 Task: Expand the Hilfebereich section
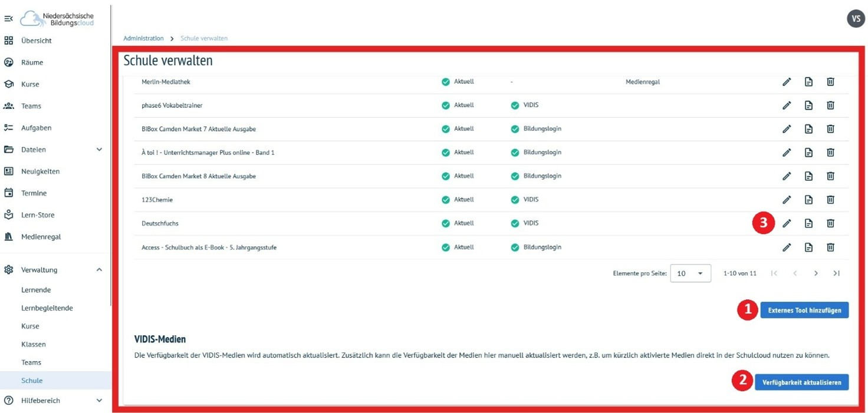coord(99,401)
